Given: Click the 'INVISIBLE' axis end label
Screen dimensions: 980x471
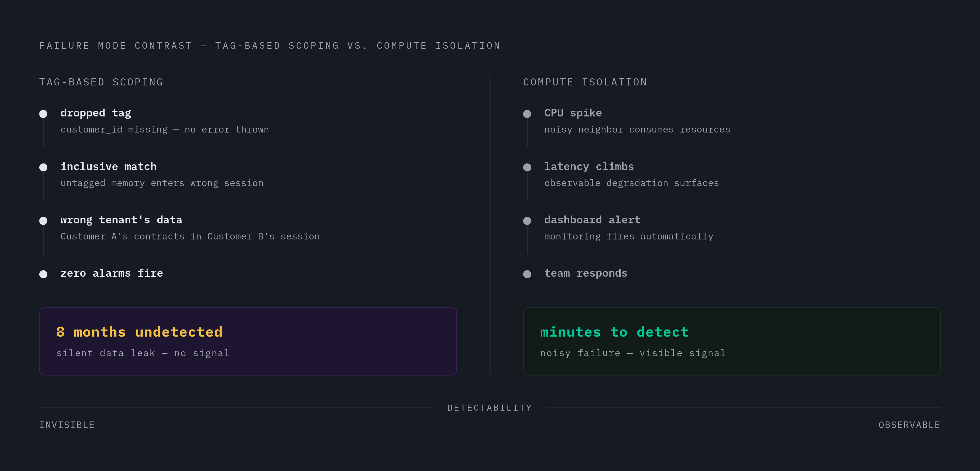Looking at the screenshot, I should tap(67, 425).
